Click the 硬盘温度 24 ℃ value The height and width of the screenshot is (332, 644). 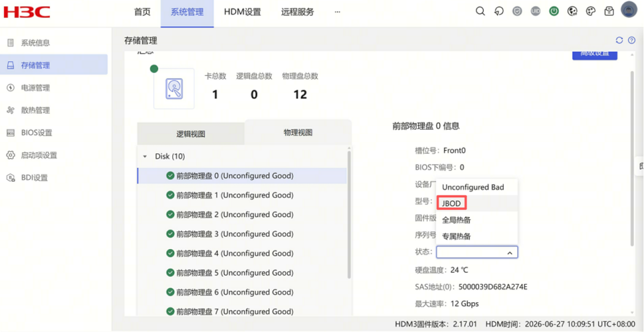(x=459, y=270)
